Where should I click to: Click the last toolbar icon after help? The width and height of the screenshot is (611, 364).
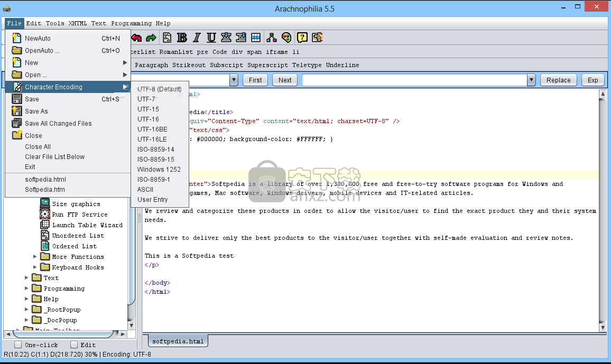[x=317, y=38]
